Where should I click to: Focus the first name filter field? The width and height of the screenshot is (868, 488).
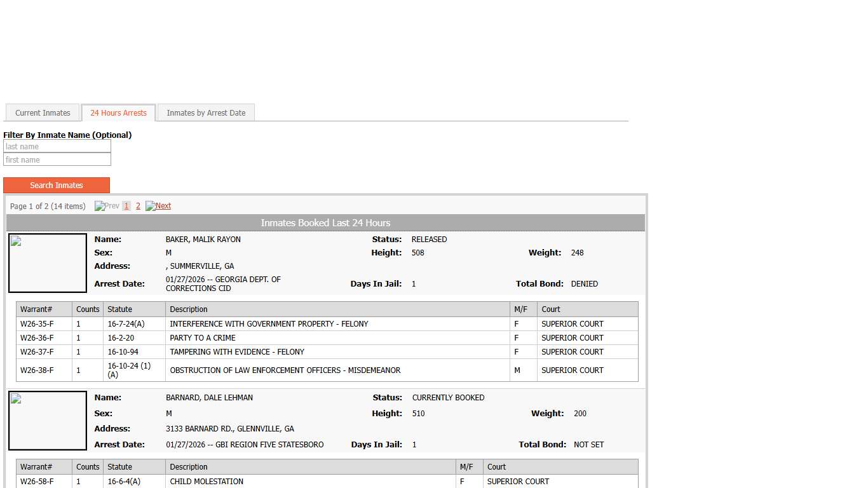coord(57,160)
